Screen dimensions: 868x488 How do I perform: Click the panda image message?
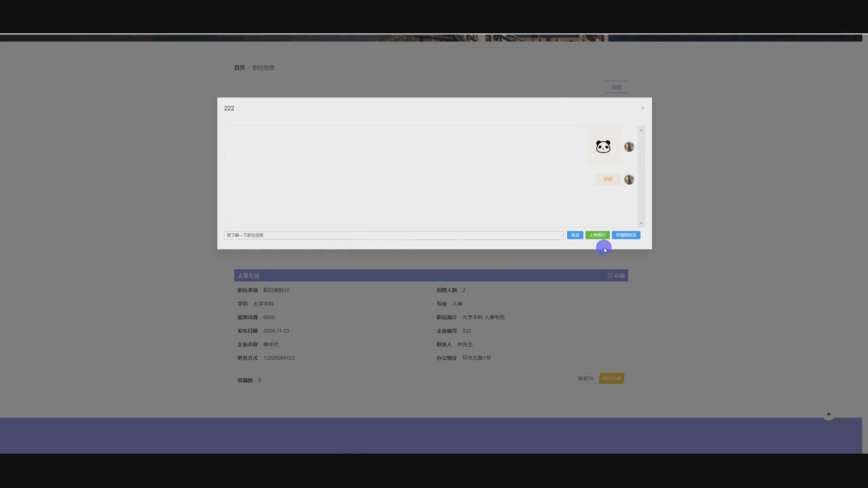click(603, 146)
